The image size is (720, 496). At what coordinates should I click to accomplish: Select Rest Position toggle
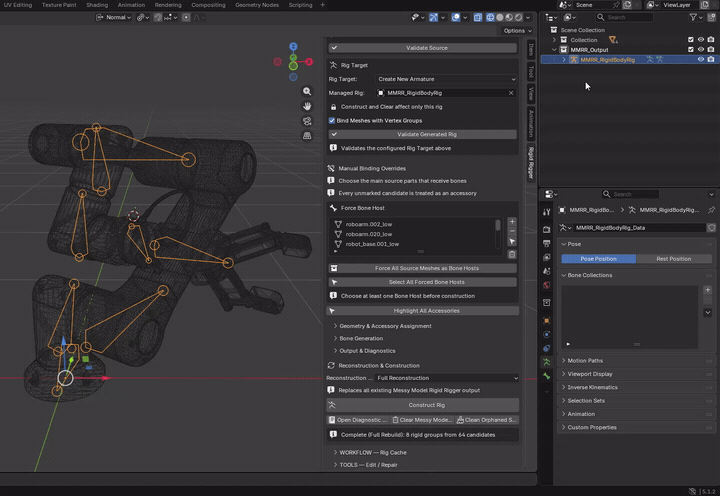(674, 259)
